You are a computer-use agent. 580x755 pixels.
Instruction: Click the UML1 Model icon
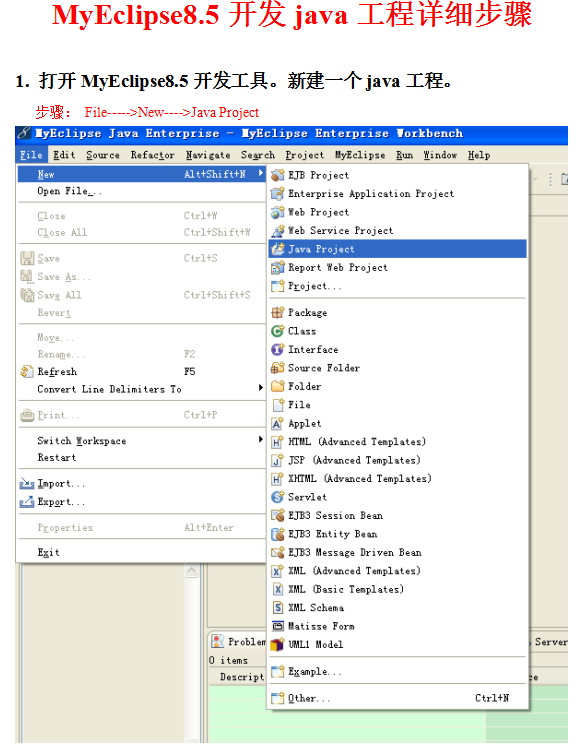point(278,645)
